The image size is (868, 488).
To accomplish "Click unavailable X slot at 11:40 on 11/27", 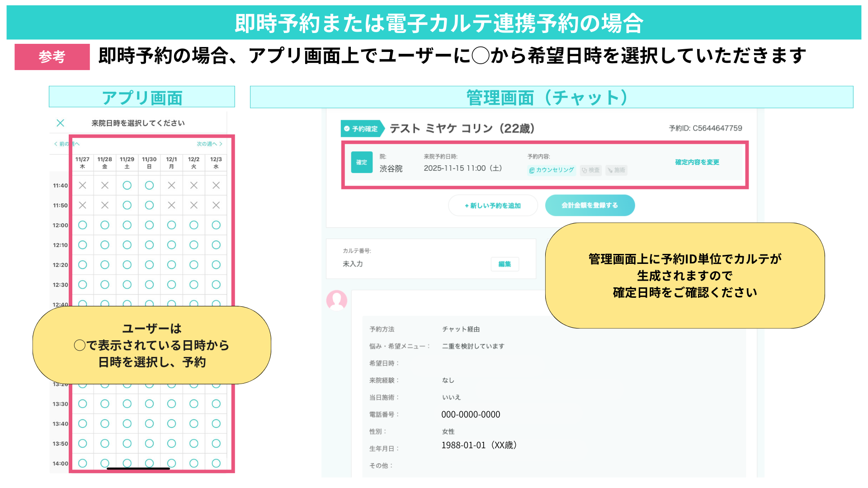I will (82, 185).
